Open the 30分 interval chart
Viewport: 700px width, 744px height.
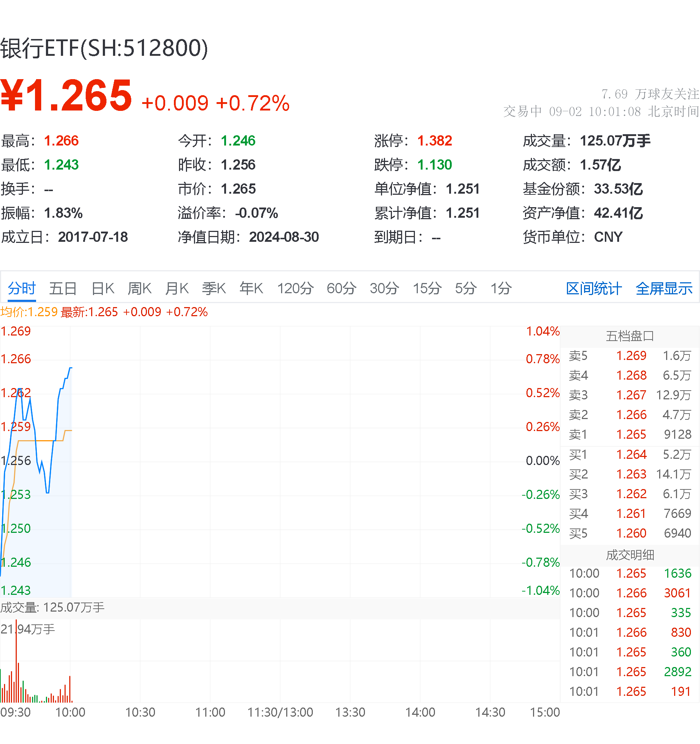384,288
